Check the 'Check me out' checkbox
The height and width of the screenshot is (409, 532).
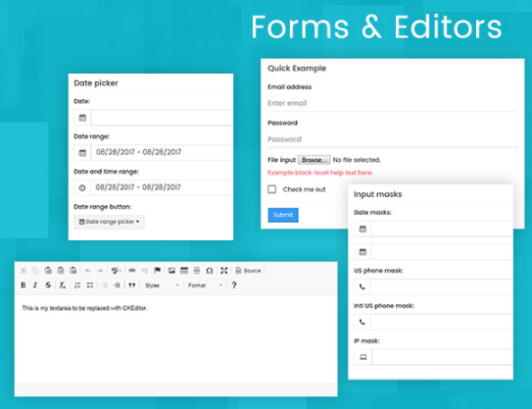coord(271,189)
